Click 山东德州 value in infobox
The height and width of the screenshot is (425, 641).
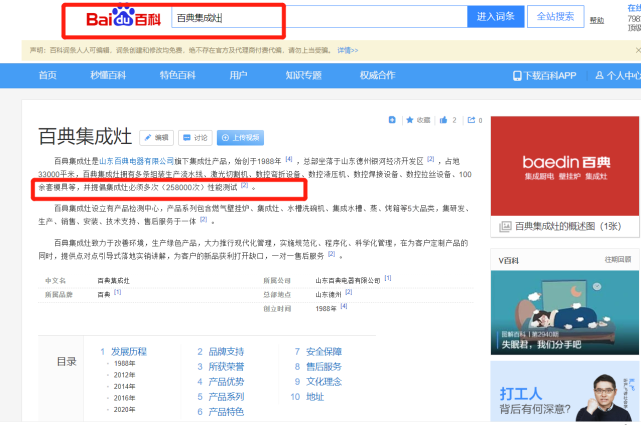(328, 295)
